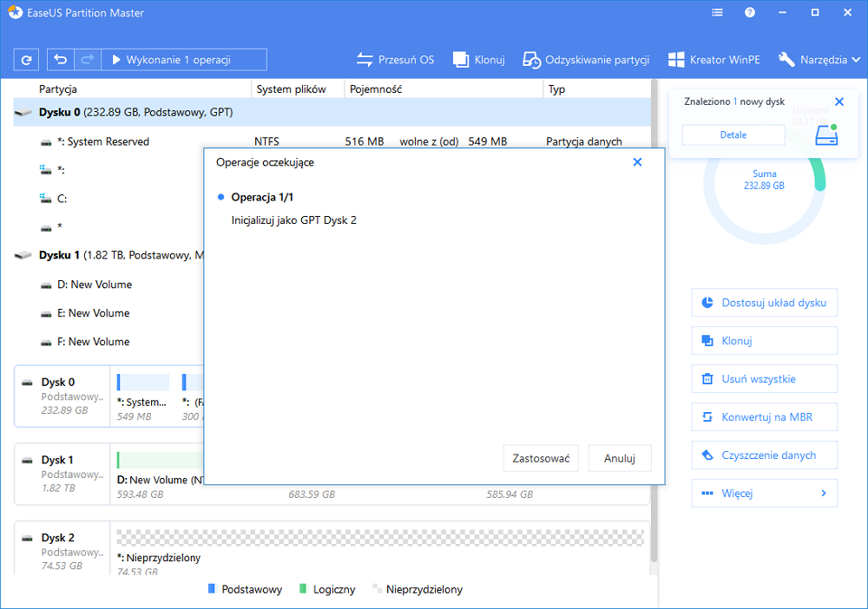The height and width of the screenshot is (609, 868).
Task: Select System Reserved partition row
Action: tap(332, 141)
